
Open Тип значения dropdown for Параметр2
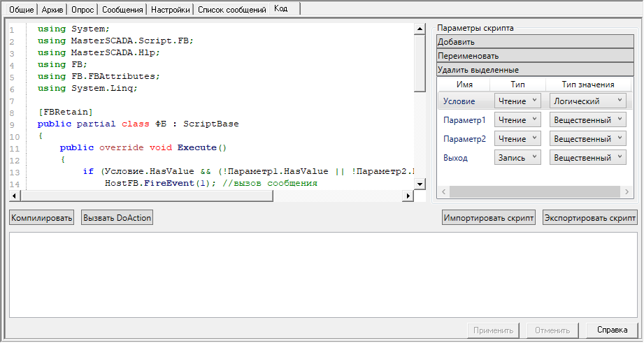tap(588, 139)
